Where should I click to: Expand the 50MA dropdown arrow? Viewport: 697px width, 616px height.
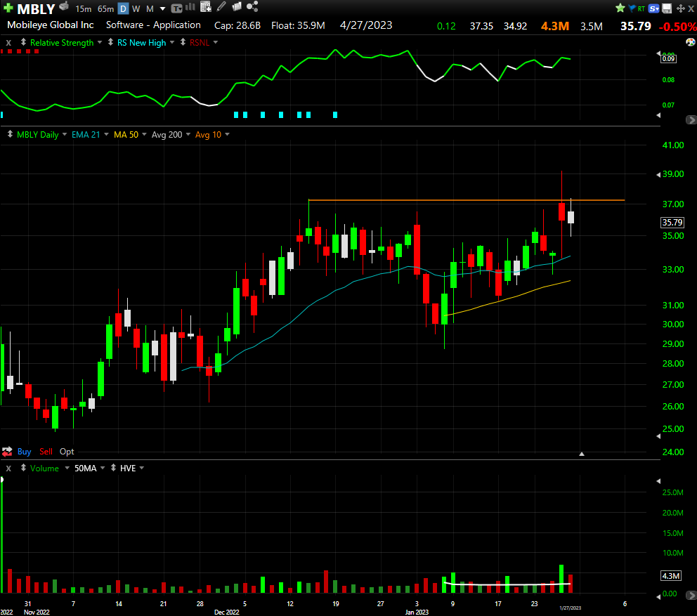103,468
